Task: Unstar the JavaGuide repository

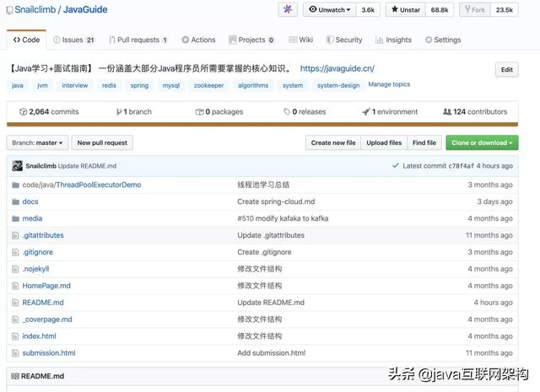Action: 406,9
